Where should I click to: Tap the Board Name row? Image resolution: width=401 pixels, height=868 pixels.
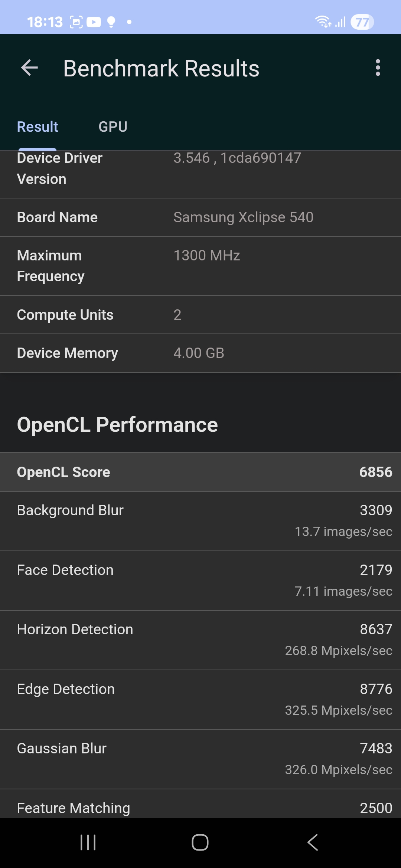[x=200, y=217]
